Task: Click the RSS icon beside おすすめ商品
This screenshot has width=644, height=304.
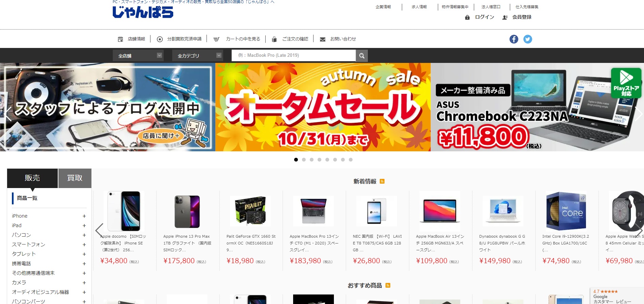Action: [x=388, y=285]
